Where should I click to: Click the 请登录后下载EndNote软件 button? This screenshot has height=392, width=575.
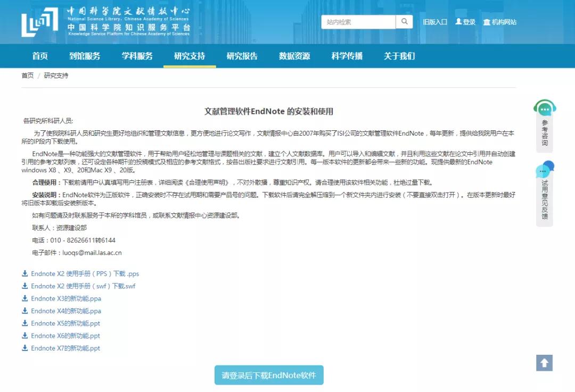[x=268, y=374]
